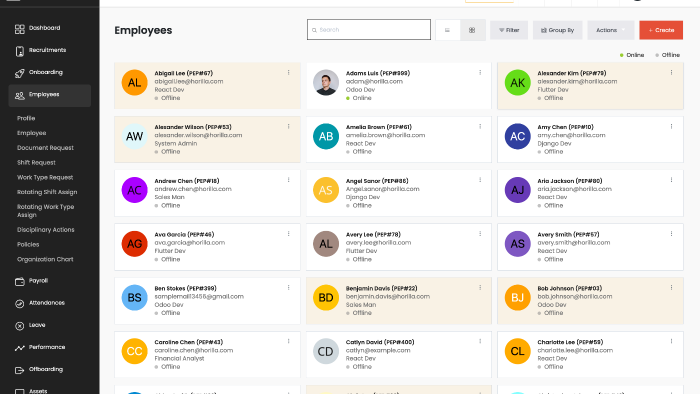Open three-dot menu on Abigail Lee card

pos(288,72)
